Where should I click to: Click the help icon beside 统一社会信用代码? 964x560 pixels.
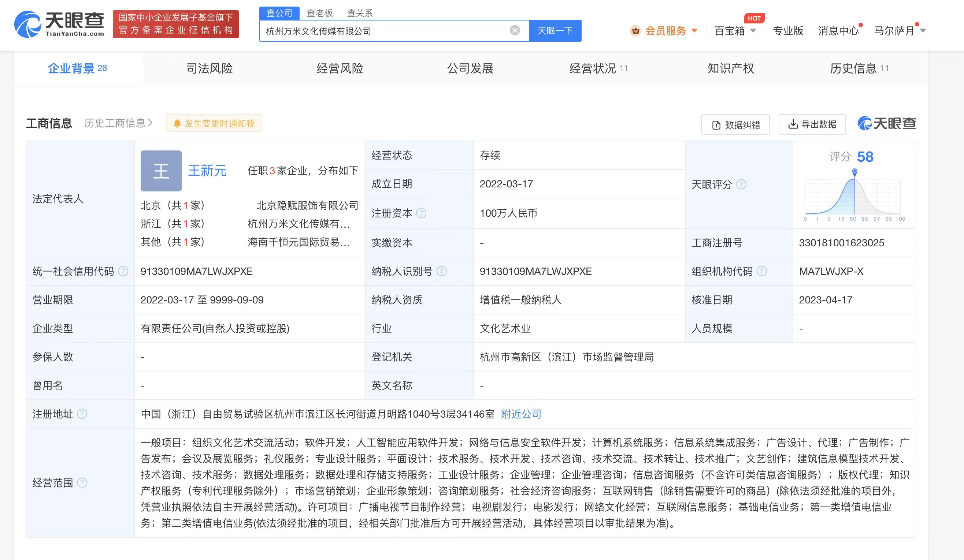coord(123,272)
